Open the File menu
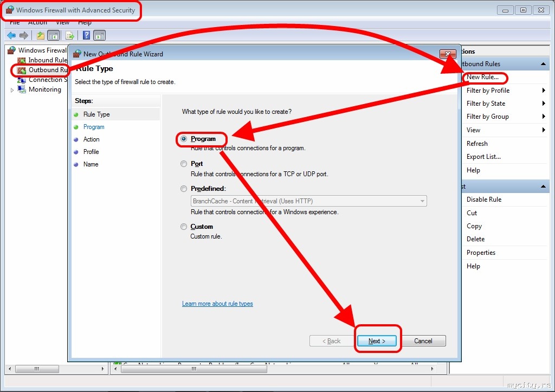Screen dimensions: 555x392 15,22
